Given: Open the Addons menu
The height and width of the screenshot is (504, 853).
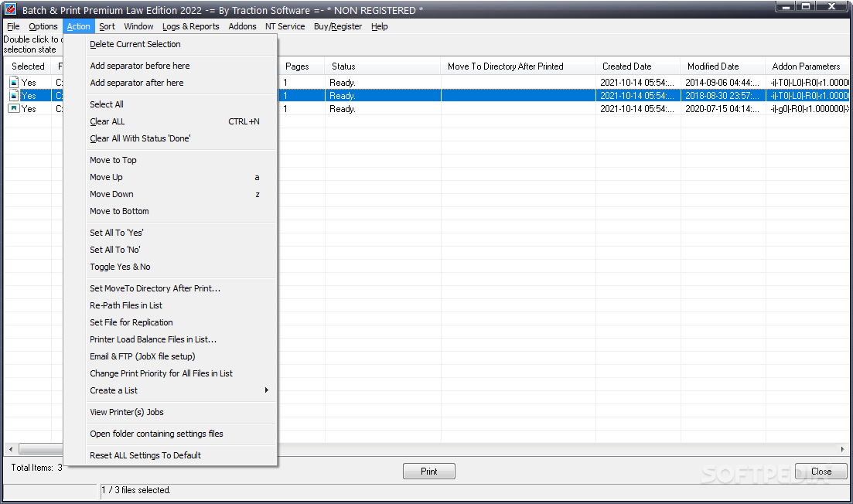Looking at the screenshot, I should point(242,26).
